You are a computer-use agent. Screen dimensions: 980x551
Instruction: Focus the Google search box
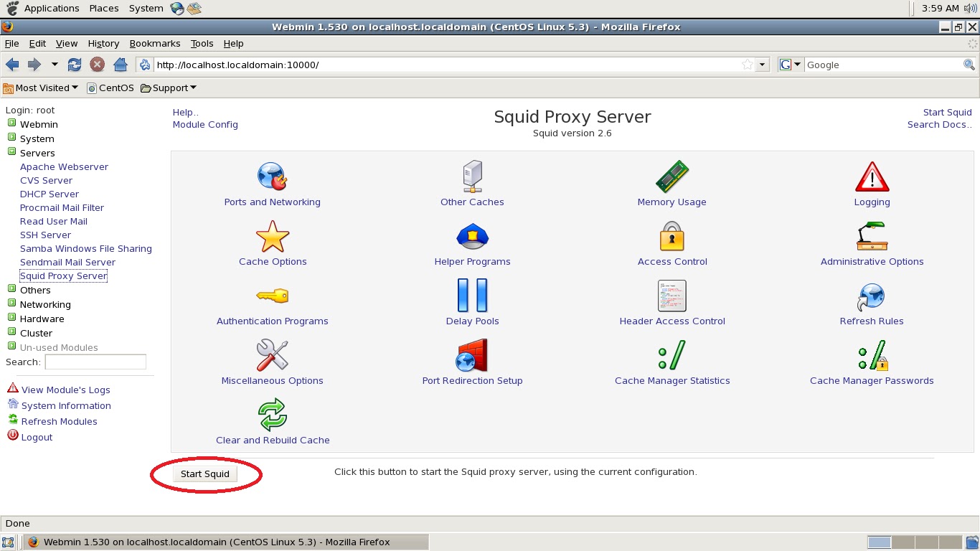click(883, 65)
